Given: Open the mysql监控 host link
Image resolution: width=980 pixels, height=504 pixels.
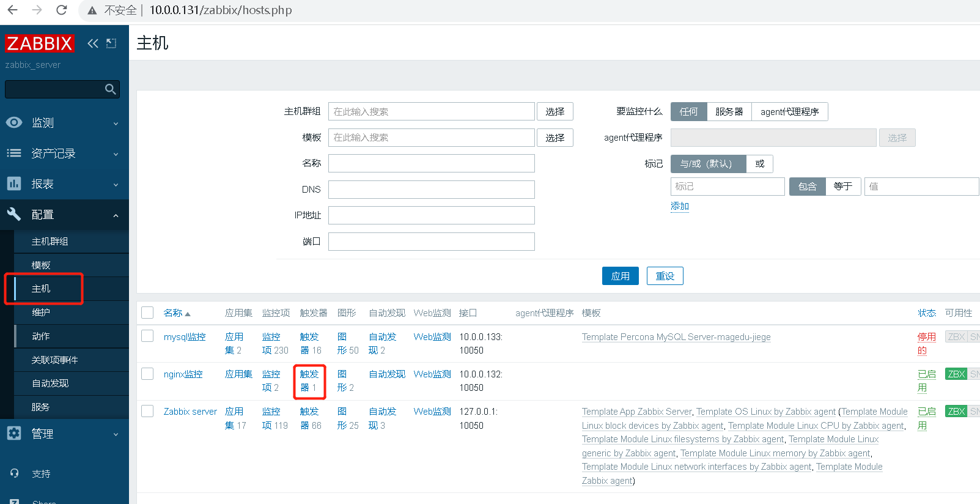Looking at the screenshot, I should pyautogui.click(x=185, y=337).
